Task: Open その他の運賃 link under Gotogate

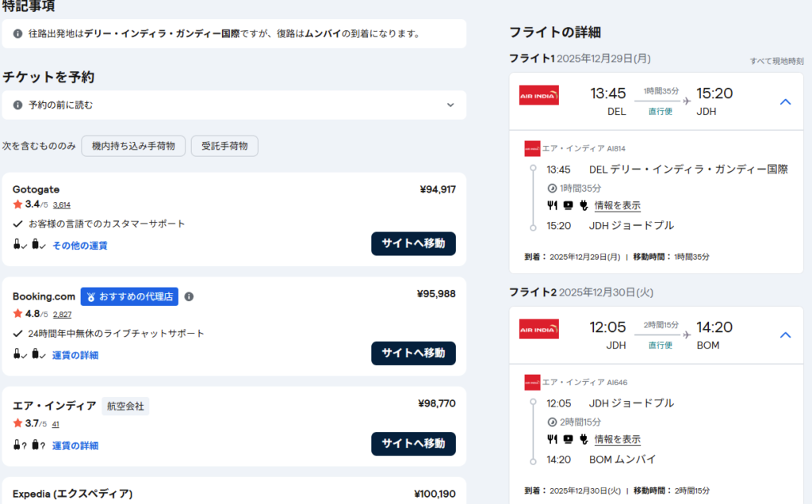Action: tap(80, 246)
